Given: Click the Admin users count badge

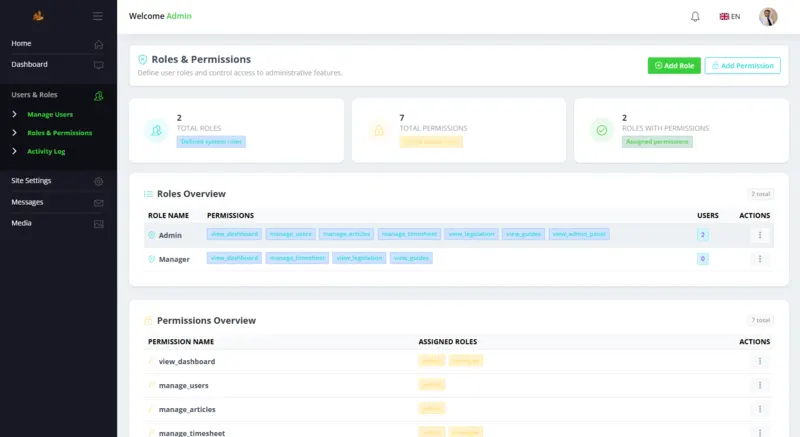Looking at the screenshot, I should [703, 235].
